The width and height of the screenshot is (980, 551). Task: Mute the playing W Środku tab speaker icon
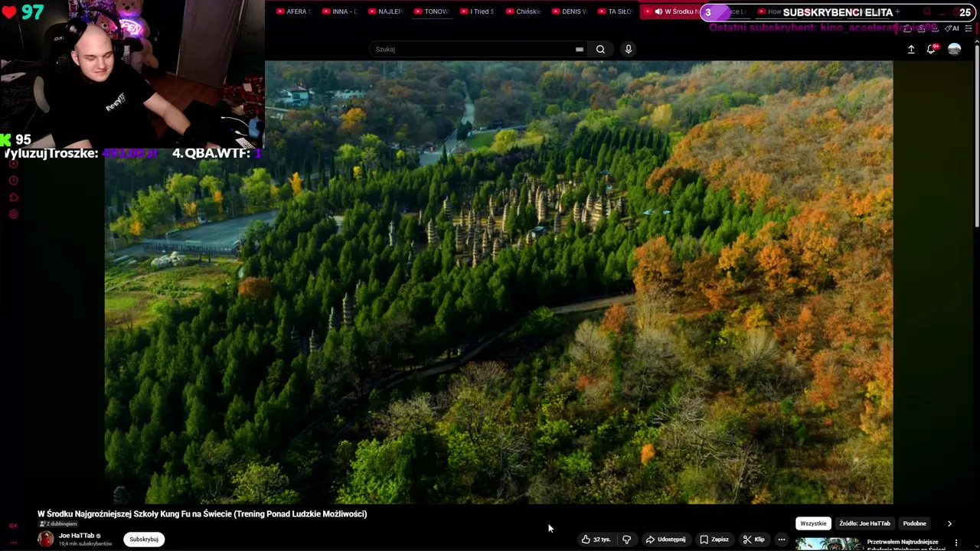coord(658,11)
